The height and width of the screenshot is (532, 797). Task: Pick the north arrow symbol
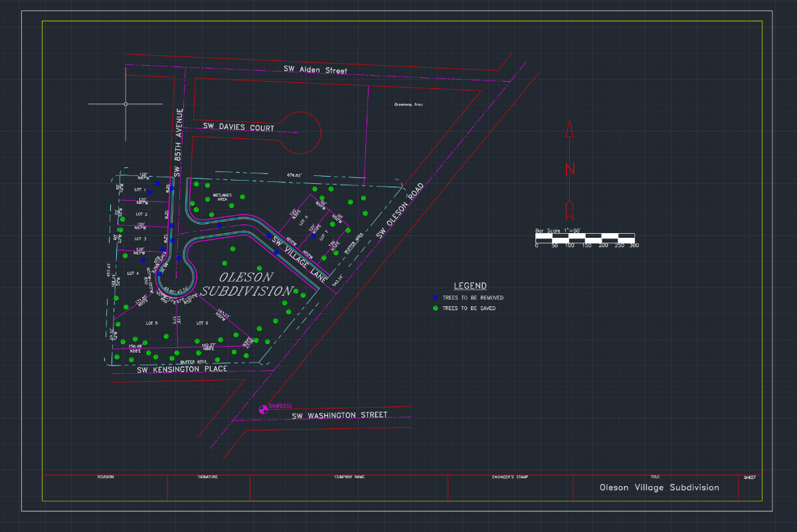pos(569,169)
